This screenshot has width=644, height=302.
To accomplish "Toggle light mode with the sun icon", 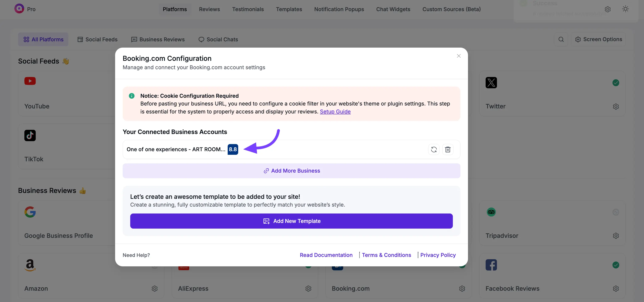I will pos(625,9).
